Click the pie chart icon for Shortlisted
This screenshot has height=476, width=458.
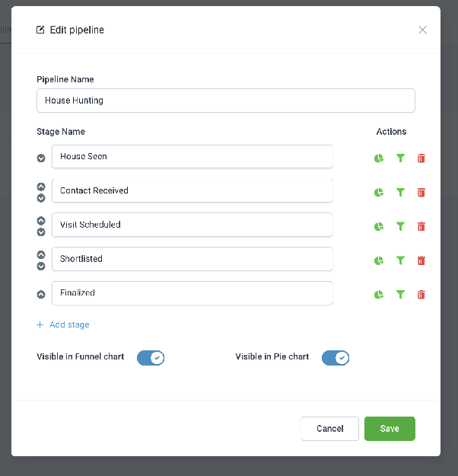pos(379,260)
